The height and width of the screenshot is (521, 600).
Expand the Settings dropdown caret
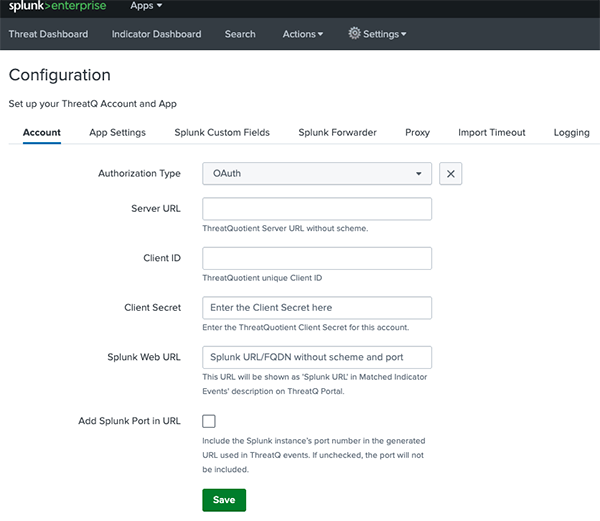pyautogui.click(x=404, y=34)
